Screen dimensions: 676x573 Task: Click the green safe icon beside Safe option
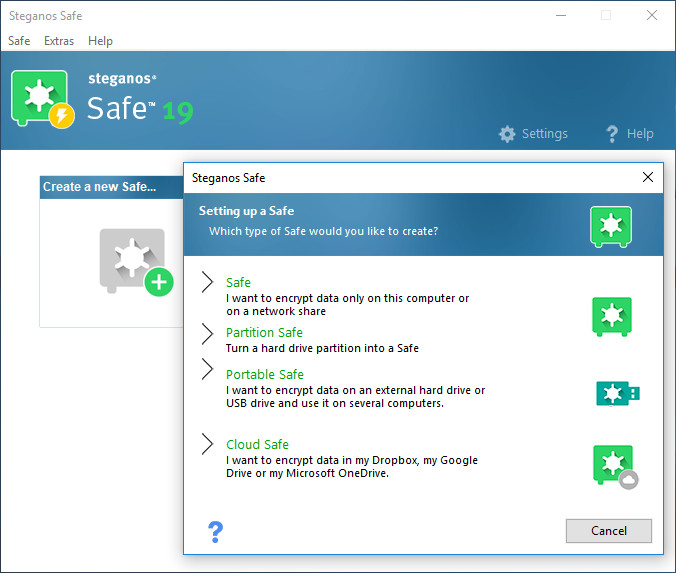coord(612,316)
